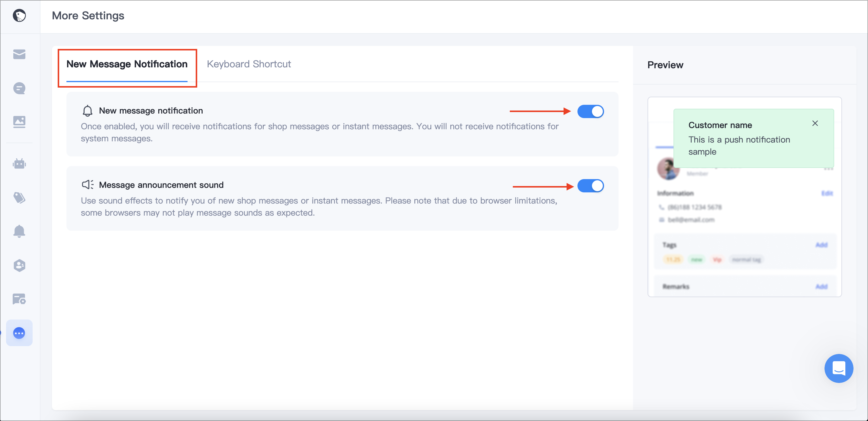Select the More Settings dots sidebar icon
Screen dimensions: 868x421
19,333
